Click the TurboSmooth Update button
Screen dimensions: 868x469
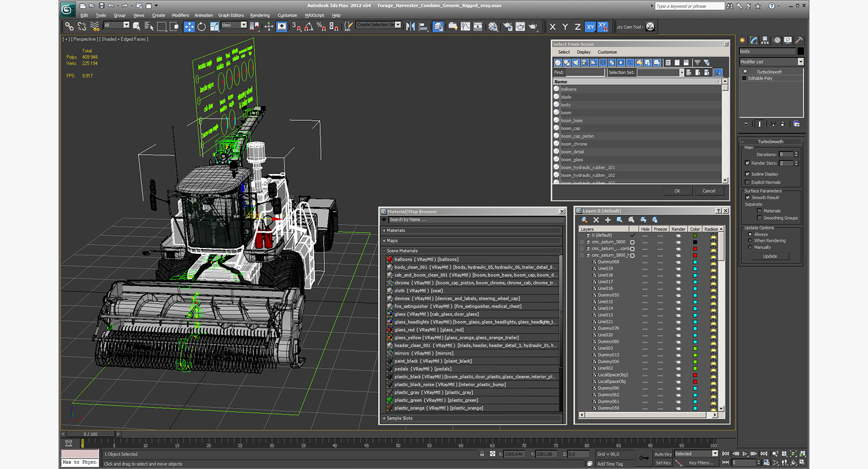click(x=770, y=256)
